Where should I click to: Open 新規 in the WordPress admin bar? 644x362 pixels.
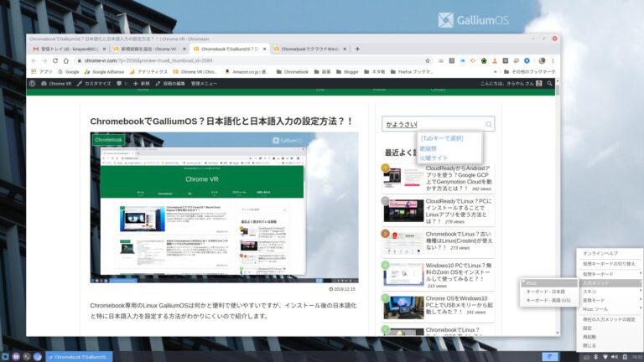pos(141,83)
